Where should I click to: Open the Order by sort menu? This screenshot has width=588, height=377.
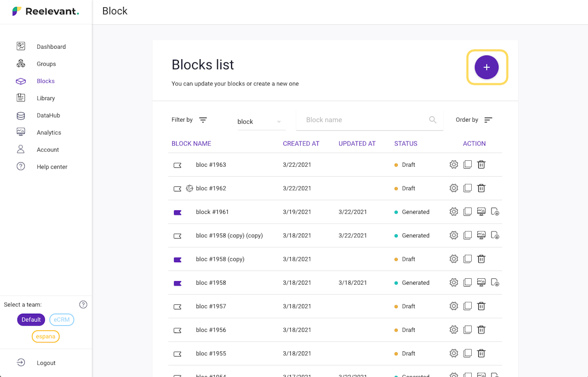pyautogui.click(x=488, y=120)
